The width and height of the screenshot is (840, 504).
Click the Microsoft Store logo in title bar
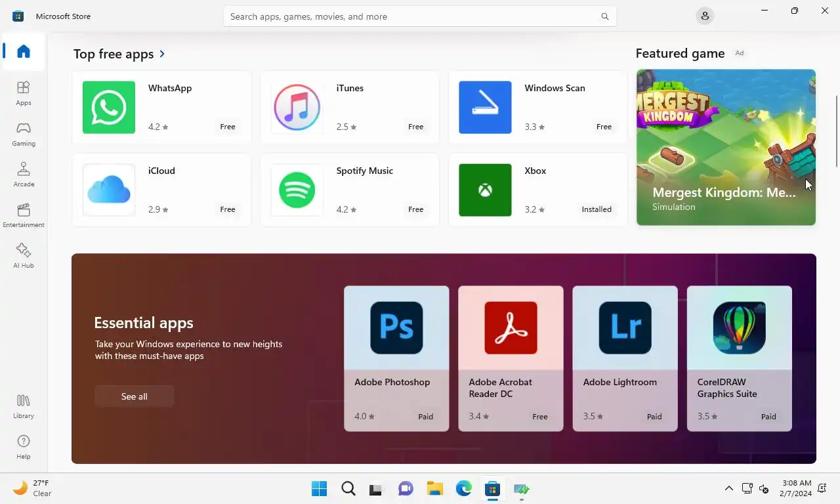point(18,16)
